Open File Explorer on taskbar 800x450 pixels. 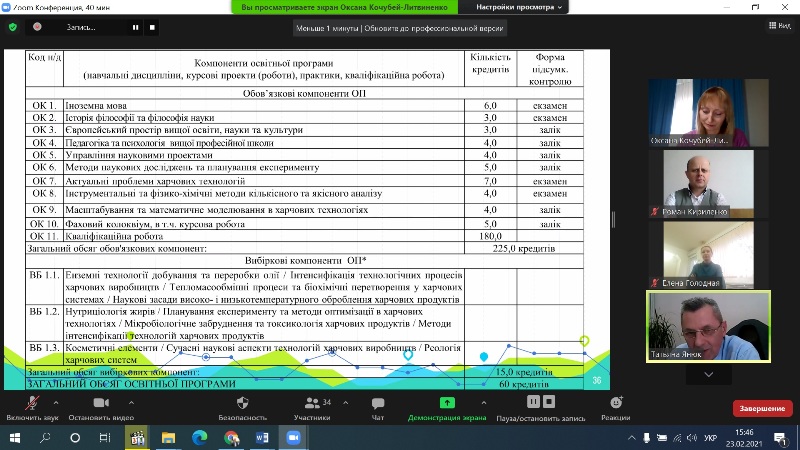point(168,438)
